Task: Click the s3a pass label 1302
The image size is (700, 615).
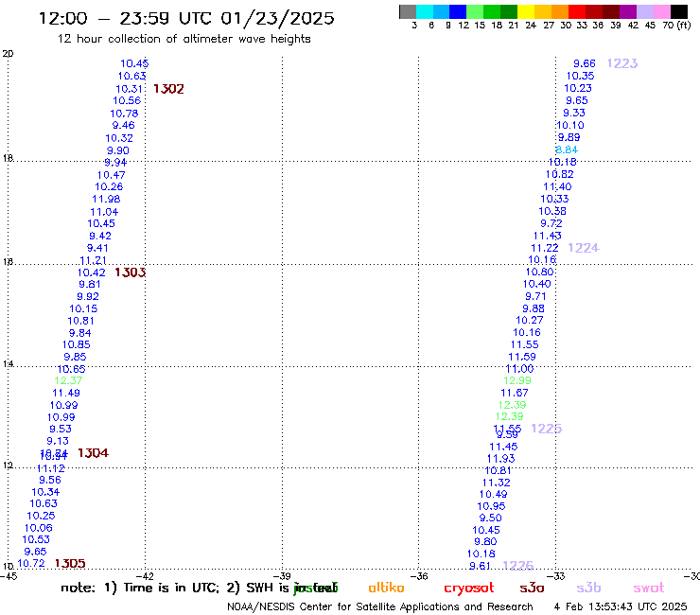Action: pyautogui.click(x=168, y=89)
